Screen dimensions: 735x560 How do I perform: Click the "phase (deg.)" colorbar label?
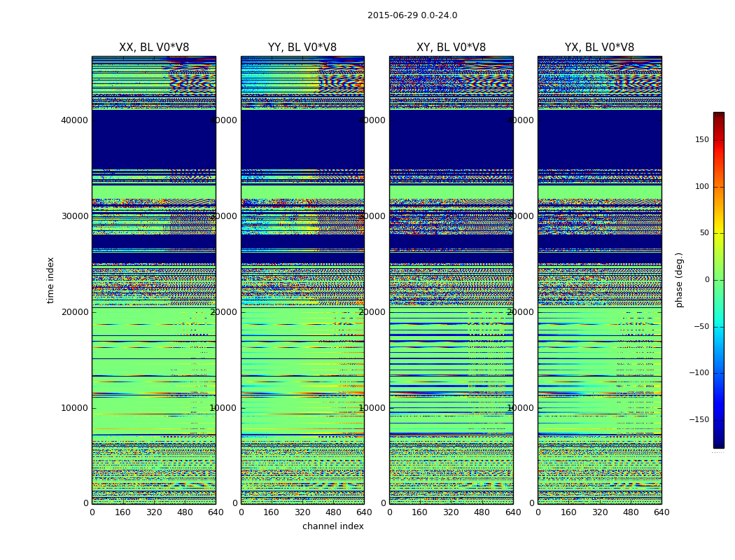679,280
